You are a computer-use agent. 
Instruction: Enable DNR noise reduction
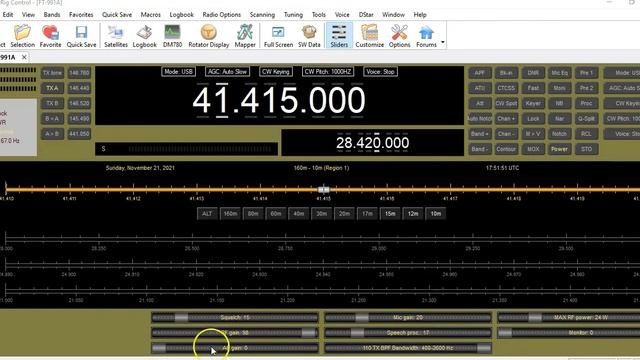coord(533,73)
